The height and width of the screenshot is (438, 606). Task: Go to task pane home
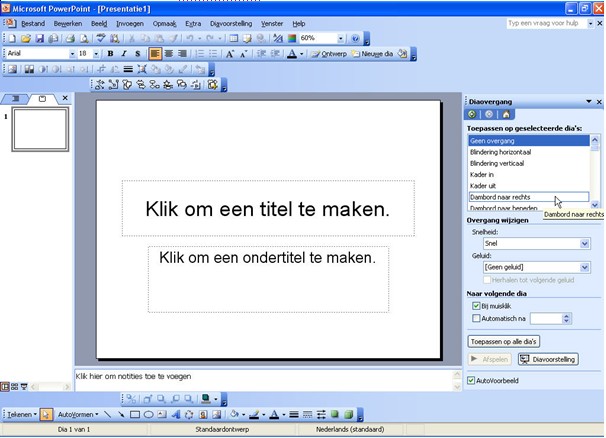506,114
